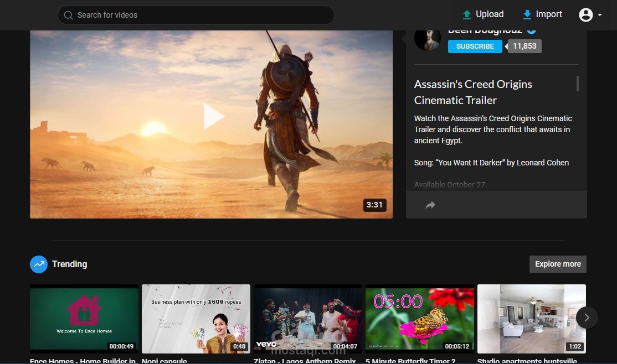The image size is (617, 364).
Task: Click the description starting "Watch the Assassin's Creed"
Action: (493, 129)
